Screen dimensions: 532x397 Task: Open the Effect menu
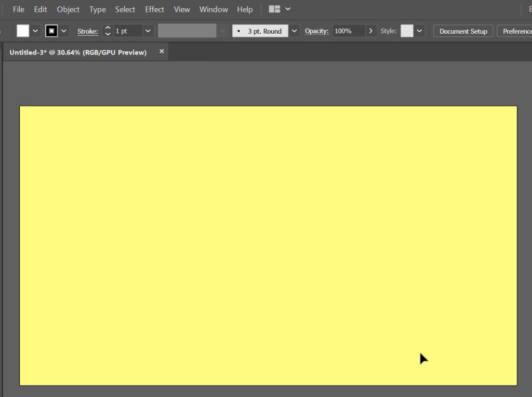point(154,9)
